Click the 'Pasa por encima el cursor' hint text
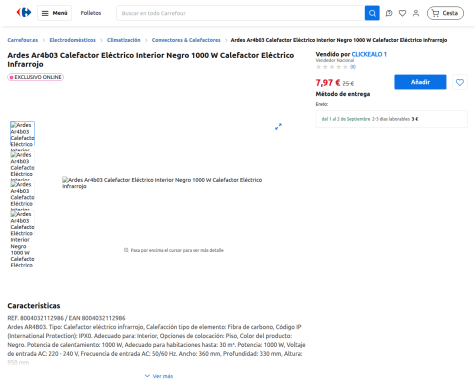The width and height of the screenshot is (475, 380). click(x=177, y=250)
